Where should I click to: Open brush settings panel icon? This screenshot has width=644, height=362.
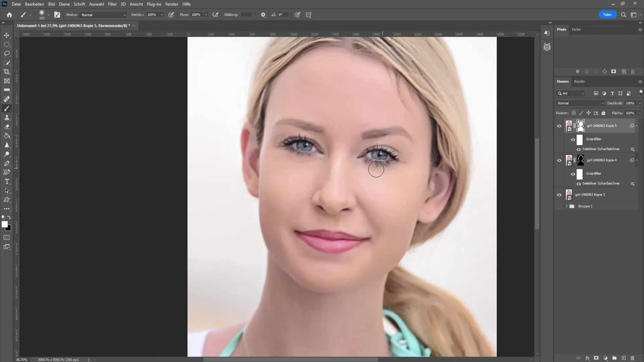(57, 15)
